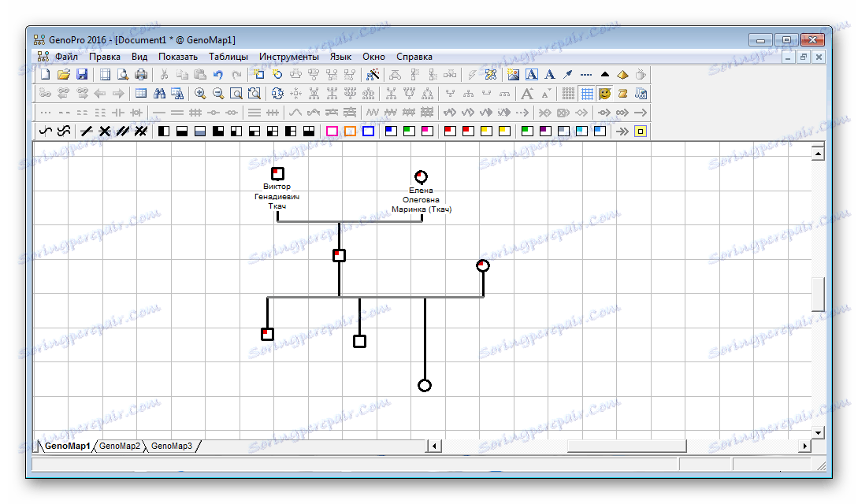Add plain text with the unframed blue A icon
This screenshot has height=504, width=858.
550,74
